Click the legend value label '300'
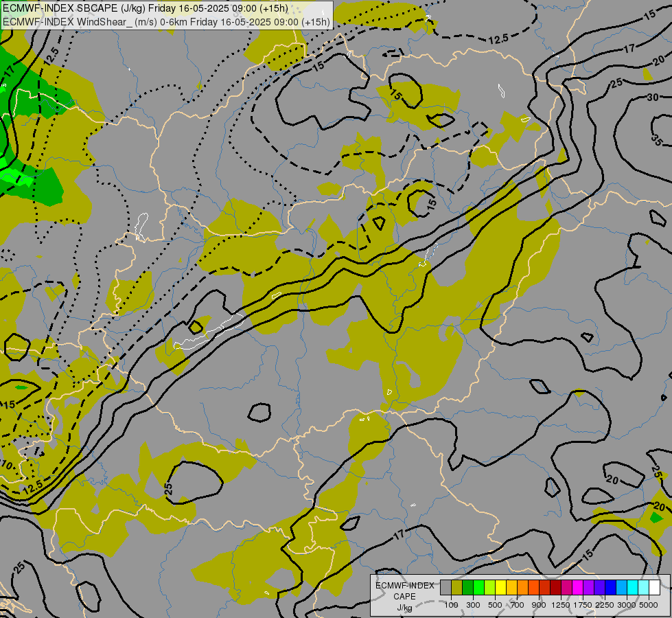The height and width of the screenshot is (618, 672). (x=473, y=605)
